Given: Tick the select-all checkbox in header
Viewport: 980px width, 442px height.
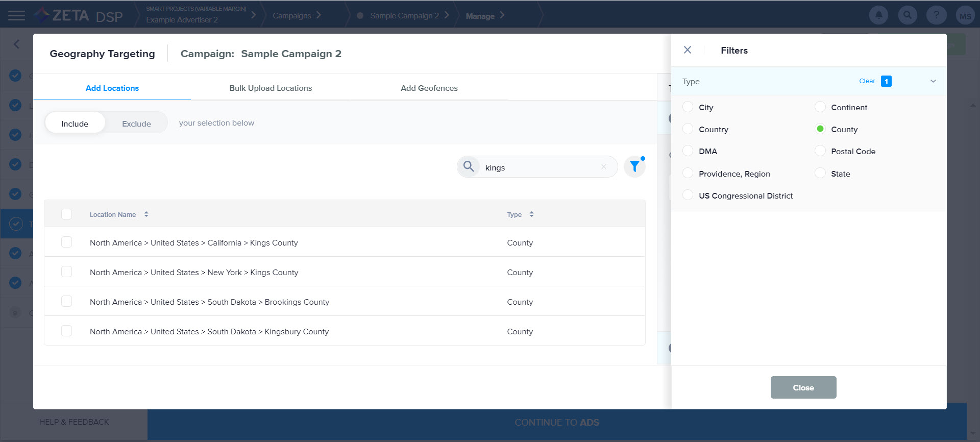Looking at the screenshot, I should coord(67,214).
